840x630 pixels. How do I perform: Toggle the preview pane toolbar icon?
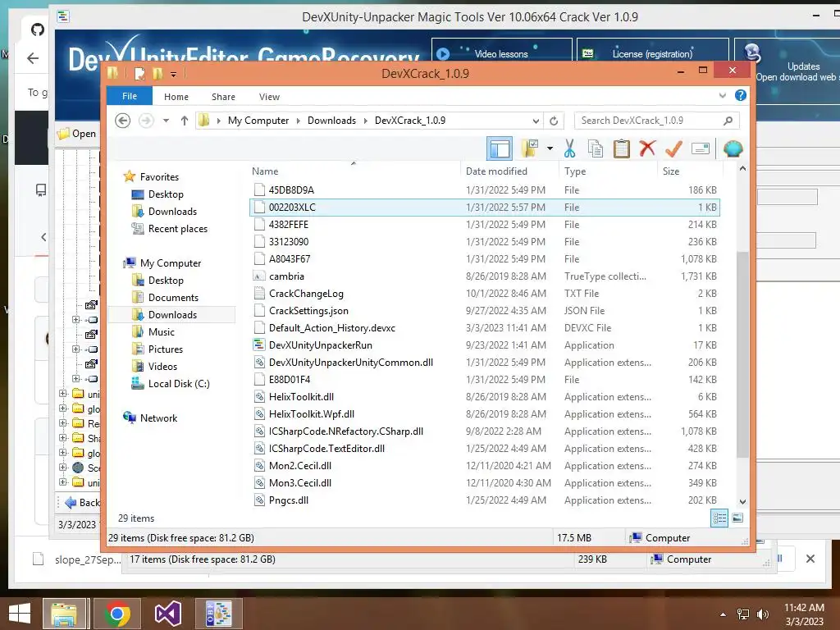click(500, 148)
